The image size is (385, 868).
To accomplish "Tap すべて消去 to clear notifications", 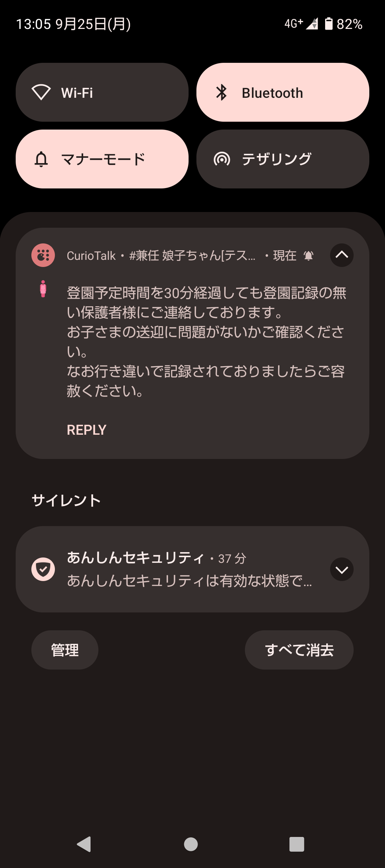I will pos(299,650).
